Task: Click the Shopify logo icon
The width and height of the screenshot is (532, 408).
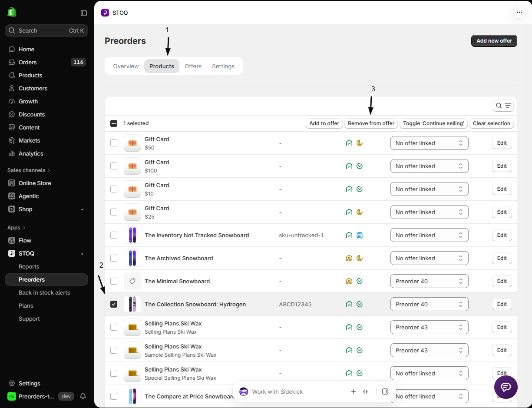Action: (x=12, y=12)
